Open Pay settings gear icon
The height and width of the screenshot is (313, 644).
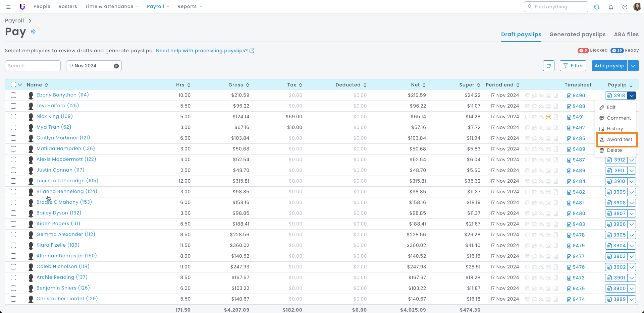tap(33, 32)
